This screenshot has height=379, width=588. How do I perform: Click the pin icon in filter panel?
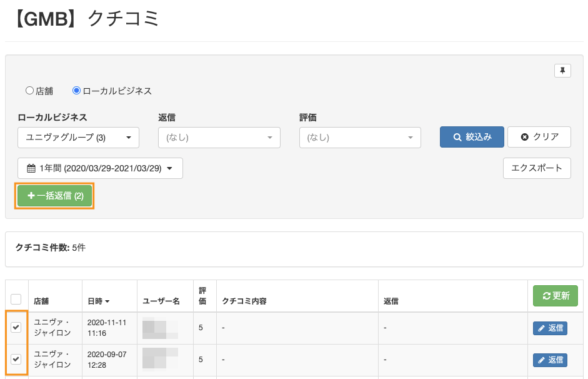coord(562,71)
